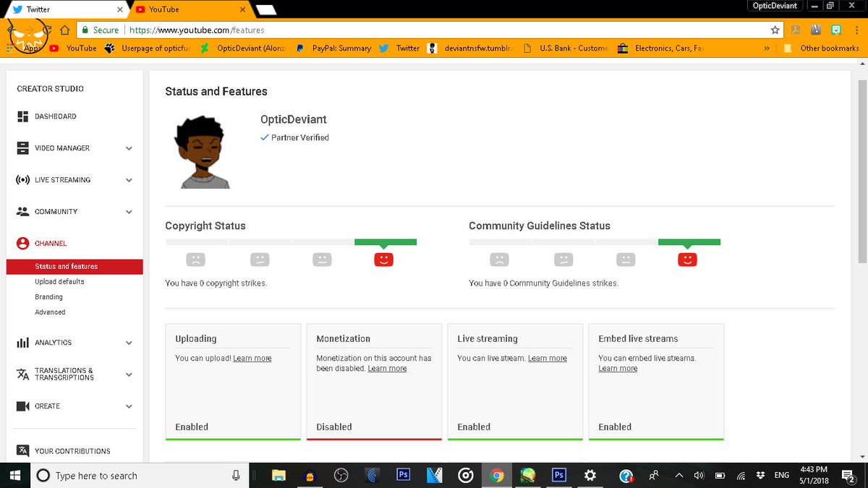The height and width of the screenshot is (488, 868).
Task: Click the OpticDeviant Chrome profile button
Action: [774, 6]
